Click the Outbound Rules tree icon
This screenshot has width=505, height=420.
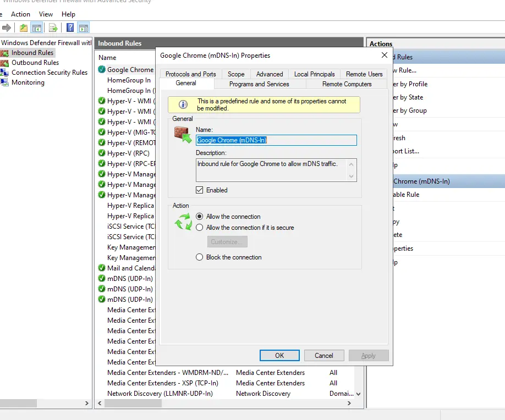tap(5, 63)
